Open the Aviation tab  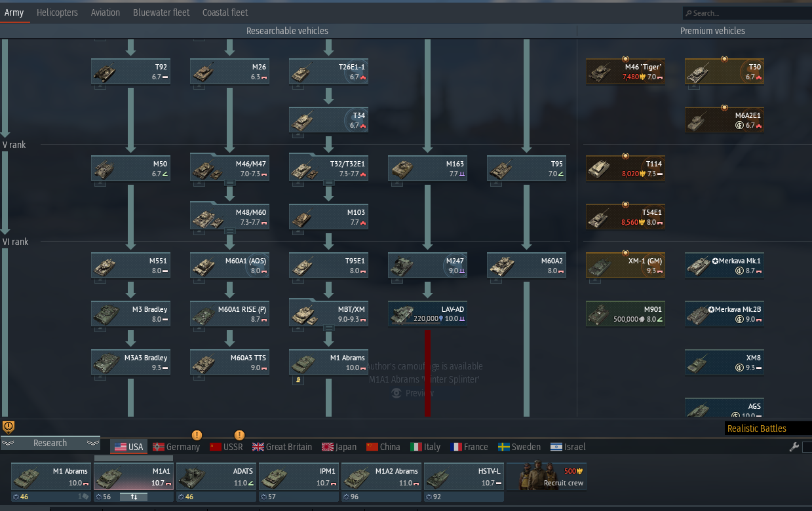[106, 12]
